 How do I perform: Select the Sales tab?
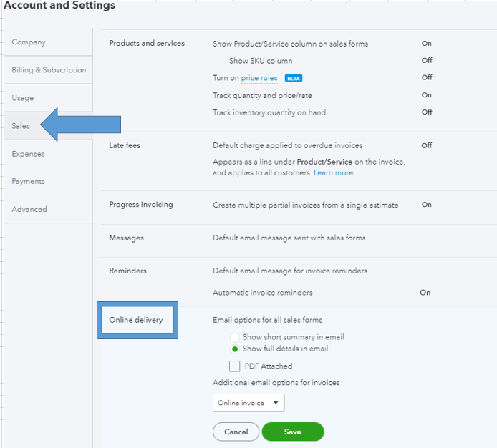click(x=21, y=126)
